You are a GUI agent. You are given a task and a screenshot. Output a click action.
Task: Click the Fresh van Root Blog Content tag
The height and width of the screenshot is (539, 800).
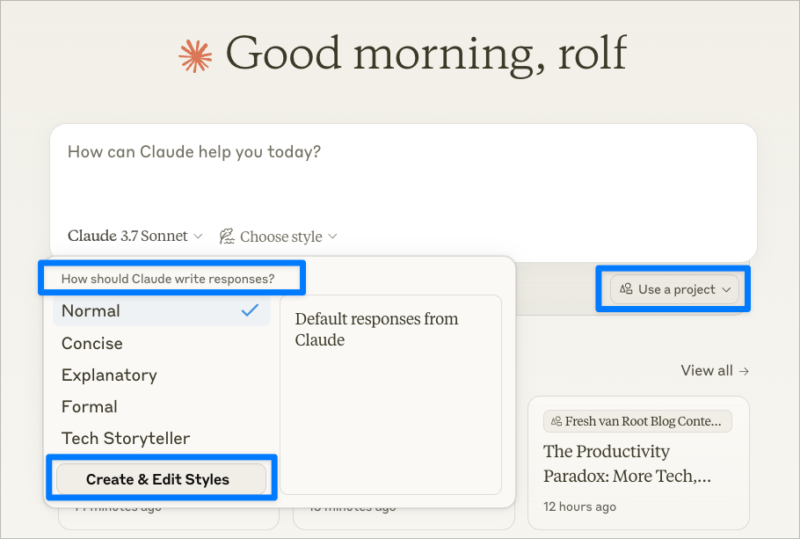[x=637, y=422]
